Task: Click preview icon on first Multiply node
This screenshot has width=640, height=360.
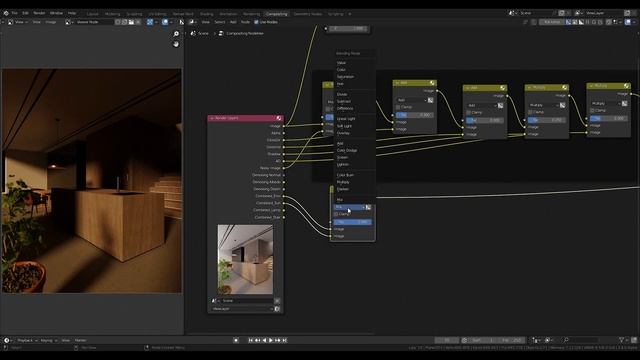Action: click(x=564, y=87)
